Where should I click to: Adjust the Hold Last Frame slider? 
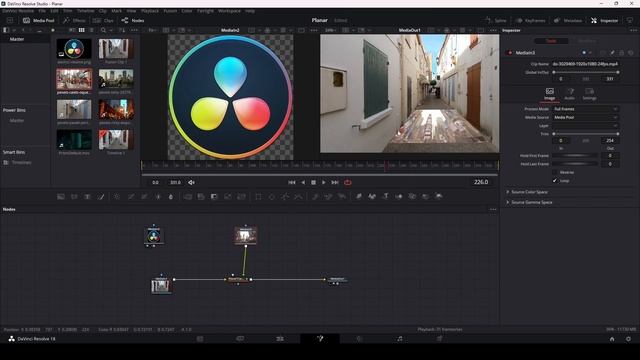point(576,164)
